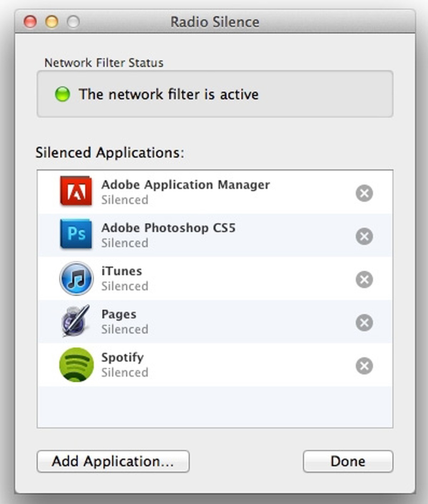Click the Pages entry label
The image size is (428, 504).
119,314
